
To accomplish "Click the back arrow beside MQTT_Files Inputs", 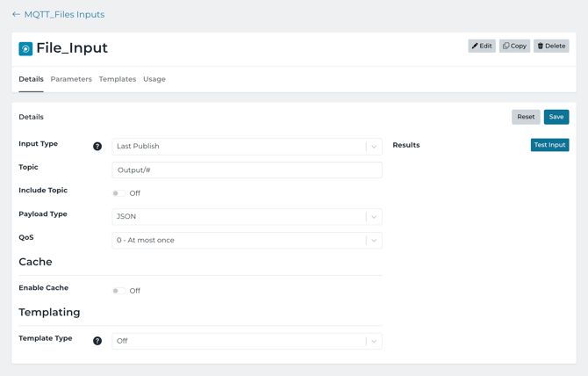I will click(16, 14).
